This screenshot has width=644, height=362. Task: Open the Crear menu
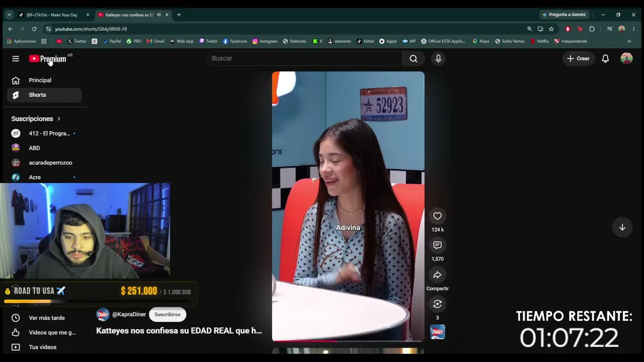[578, 59]
